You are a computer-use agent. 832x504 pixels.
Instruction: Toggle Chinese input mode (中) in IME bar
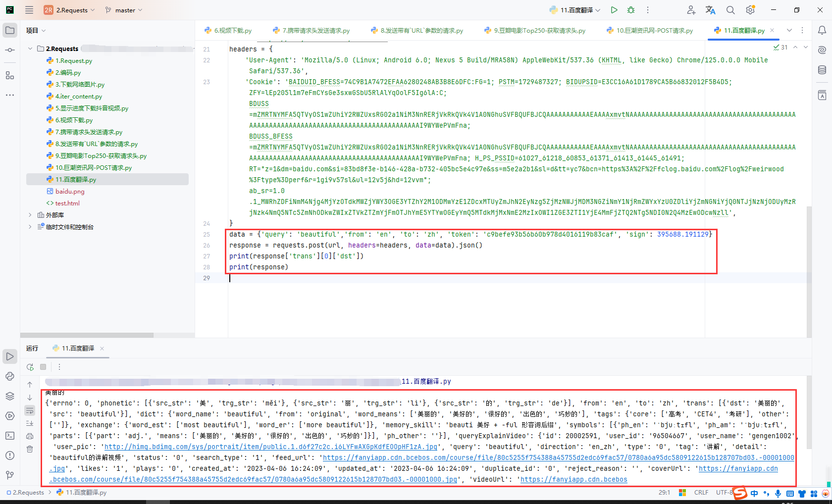coord(754,493)
